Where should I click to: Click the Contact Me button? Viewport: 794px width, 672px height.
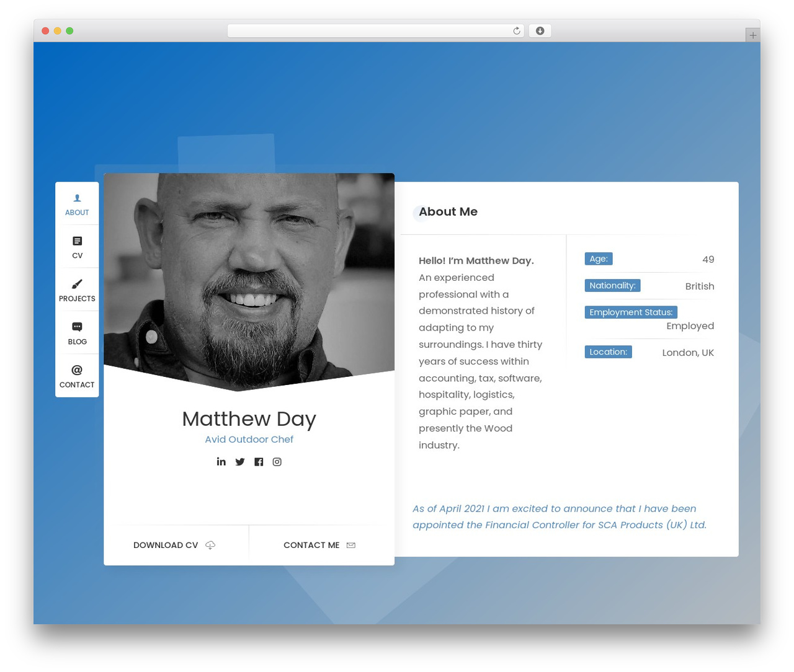point(321,546)
